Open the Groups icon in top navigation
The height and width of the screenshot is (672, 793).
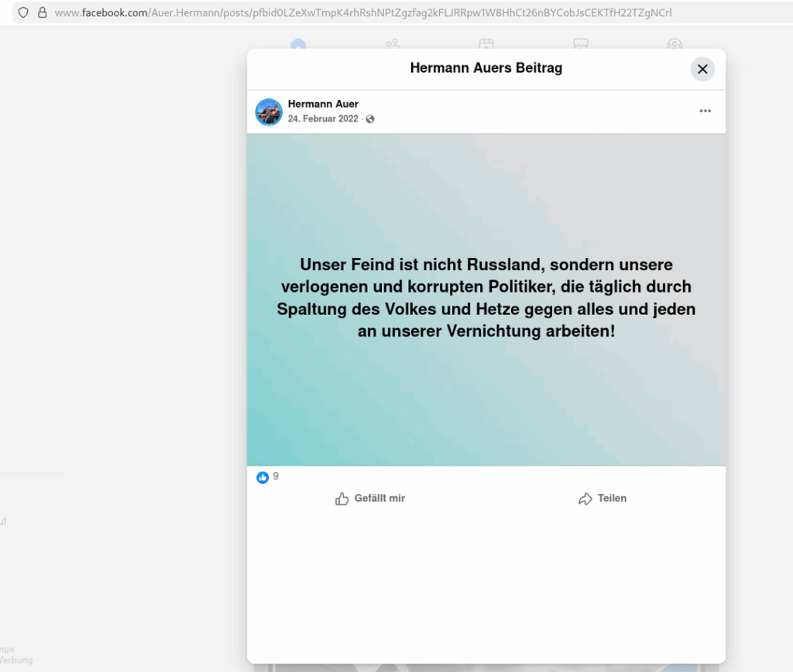coord(675,44)
